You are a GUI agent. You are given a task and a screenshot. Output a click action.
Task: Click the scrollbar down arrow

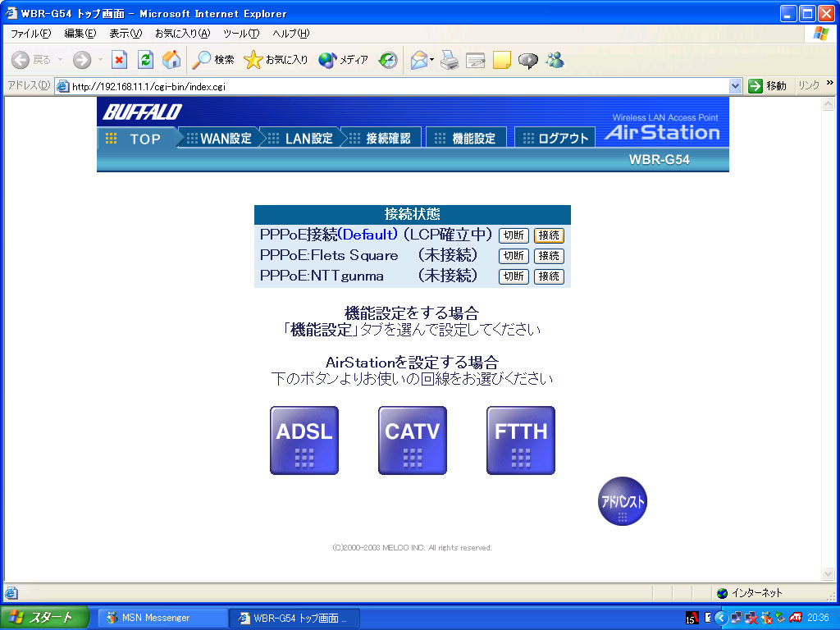click(828, 573)
